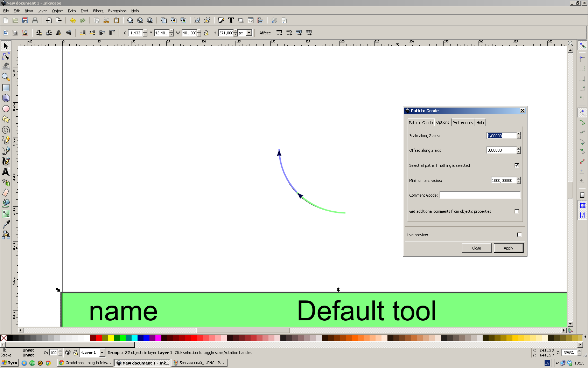Uncheck Select all paths if nothing is selected
Image resolution: width=588 pixels, height=368 pixels.
(x=517, y=165)
